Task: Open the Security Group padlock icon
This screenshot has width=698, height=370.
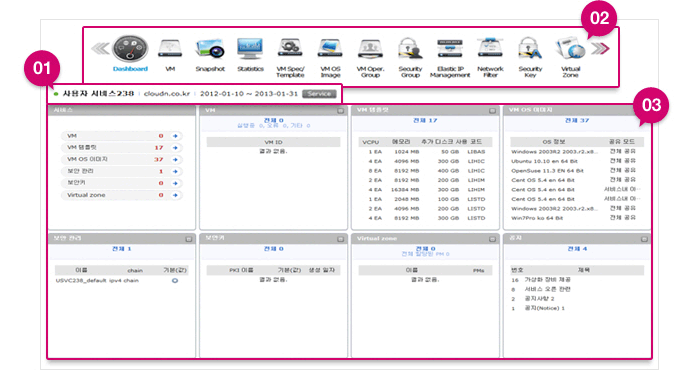Action: pyautogui.click(x=410, y=48)
